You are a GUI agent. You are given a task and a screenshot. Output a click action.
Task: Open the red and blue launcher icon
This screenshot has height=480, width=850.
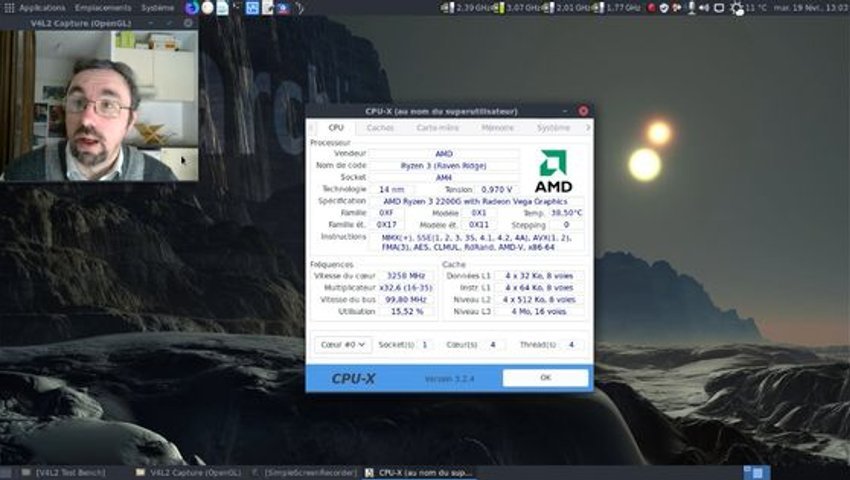pos(283,8)
